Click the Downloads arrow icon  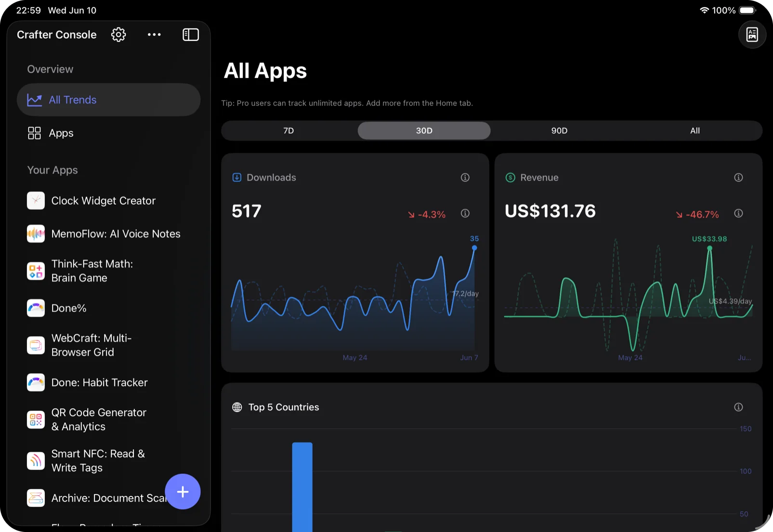pyautogui.click(x=237, y=178)
